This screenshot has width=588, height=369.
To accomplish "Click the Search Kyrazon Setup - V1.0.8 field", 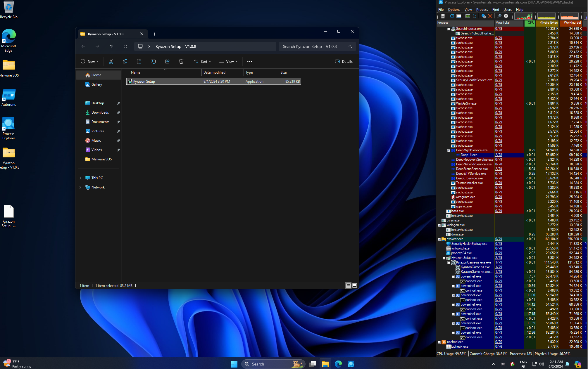I will tap(317, 46).
